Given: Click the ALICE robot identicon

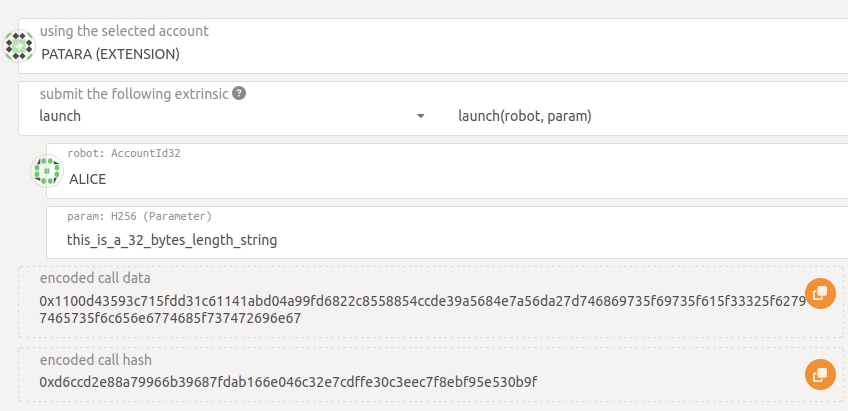Looking at the screenshot, I should click(46, 171).
